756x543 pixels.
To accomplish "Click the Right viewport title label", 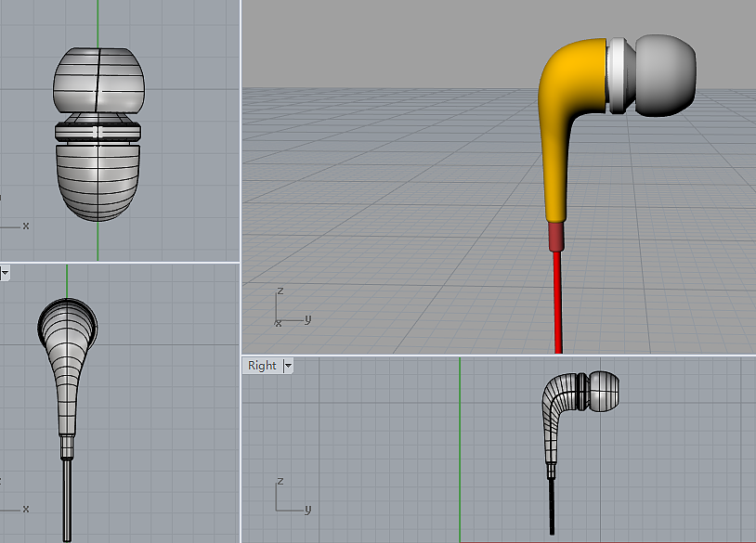I will point(262,366).
